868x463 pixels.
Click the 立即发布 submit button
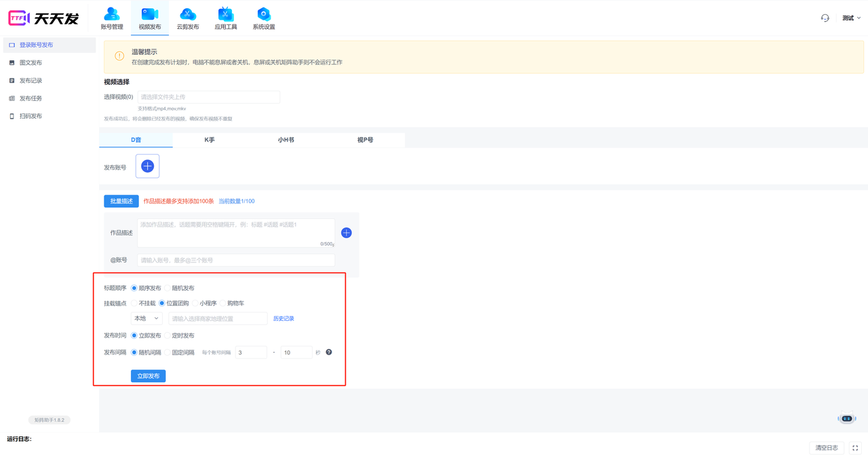tap(148, 376)
